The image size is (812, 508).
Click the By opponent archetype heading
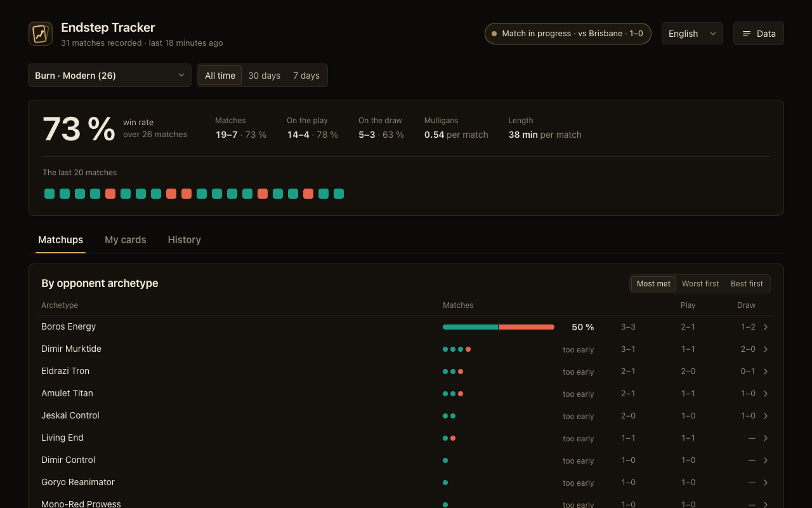coord(100,283)
